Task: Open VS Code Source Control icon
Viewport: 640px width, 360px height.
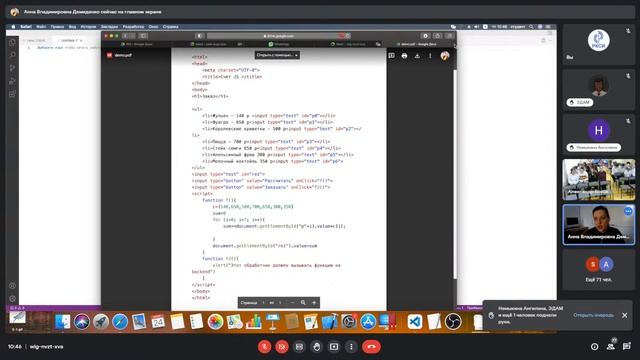Action: (12, 68)
